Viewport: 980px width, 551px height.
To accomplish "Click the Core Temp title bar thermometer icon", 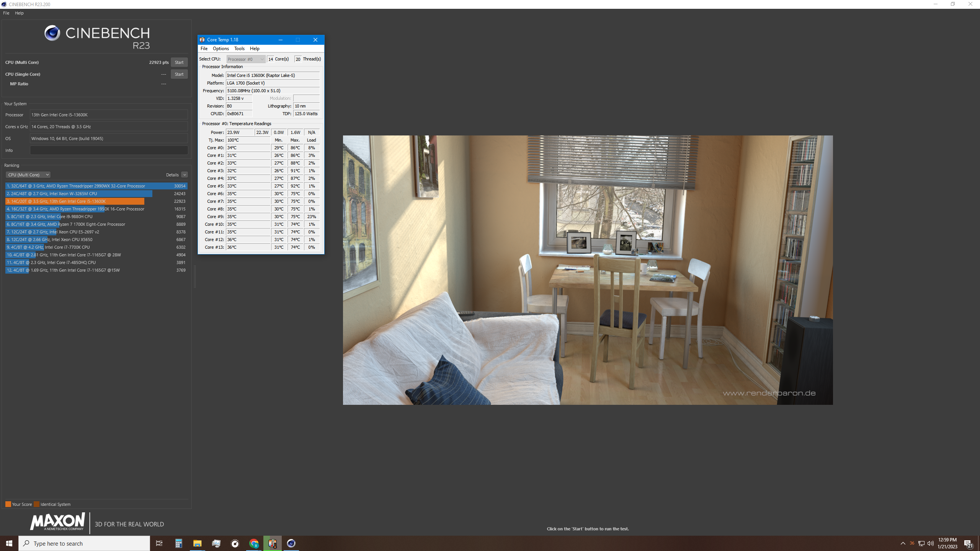I will click(202, 40).
